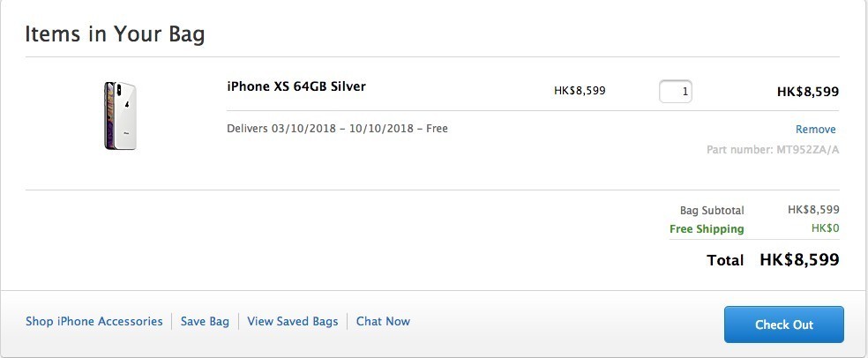868x358 pixels.
Task: Remove the iPhone XS from bag
Action: (815, 130)
